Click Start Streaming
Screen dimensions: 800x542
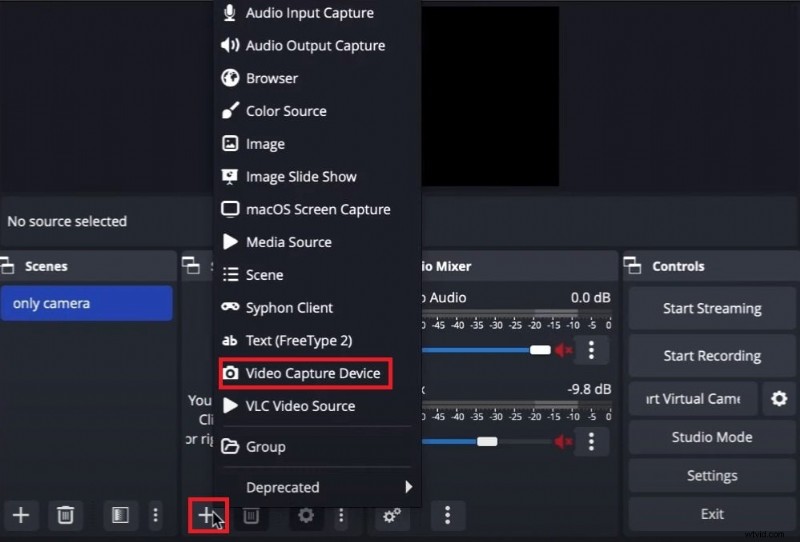(x=712, y=308)
